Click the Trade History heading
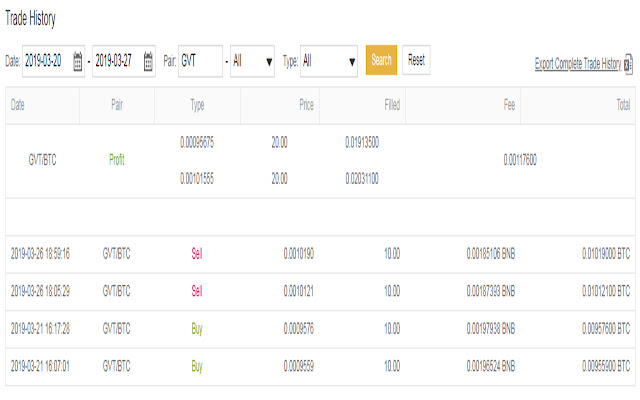Screen dimensions: 640x400 (x=30, y=19)
